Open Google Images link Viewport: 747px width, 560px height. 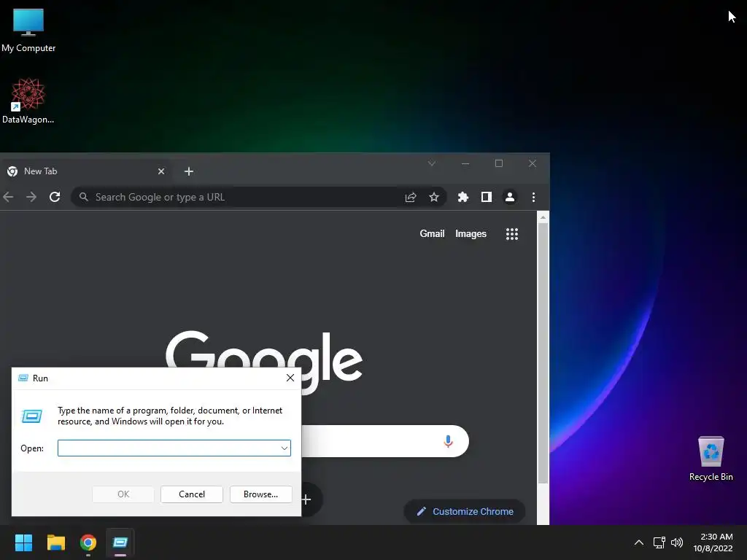click(471, 234)
